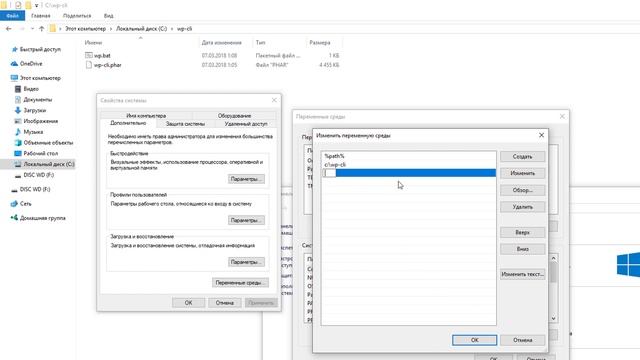Cancel edit variable dialog with Отмена

click(x=522, y=340)
